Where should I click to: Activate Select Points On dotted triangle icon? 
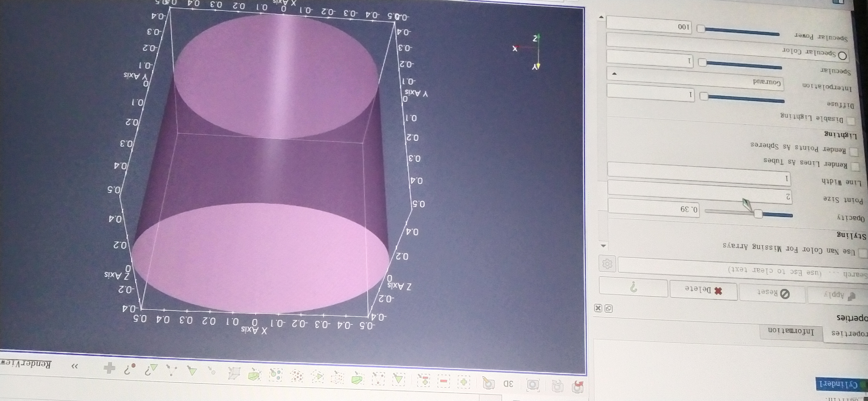[378, 379]
